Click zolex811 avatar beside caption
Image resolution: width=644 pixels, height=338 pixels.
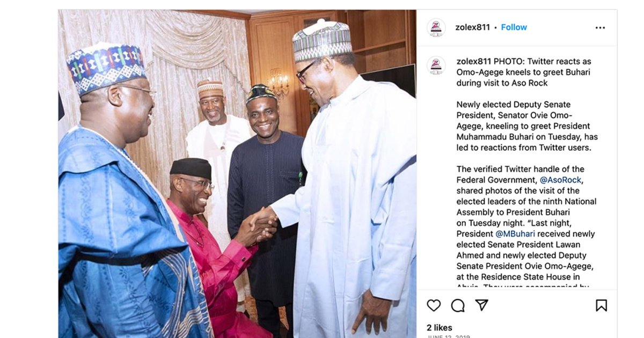[436, 65]
